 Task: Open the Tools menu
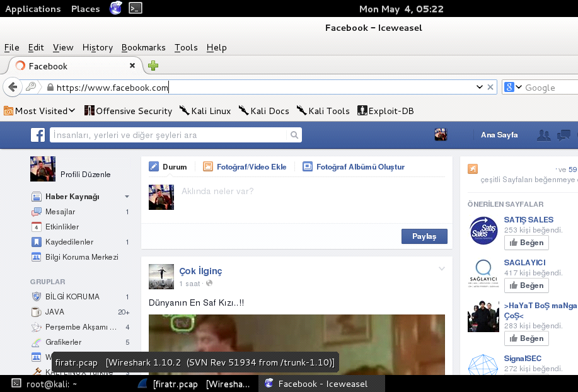(186, 47)
